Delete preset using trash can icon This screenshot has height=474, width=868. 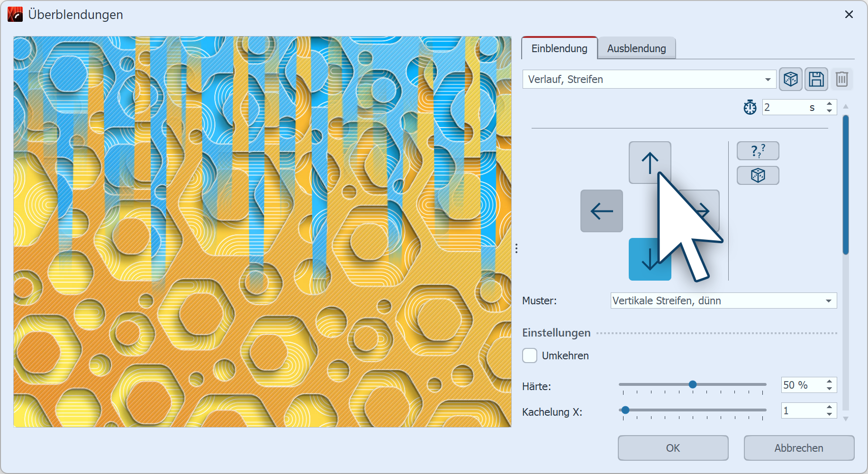pyautogui.click(x=841, y=79)
